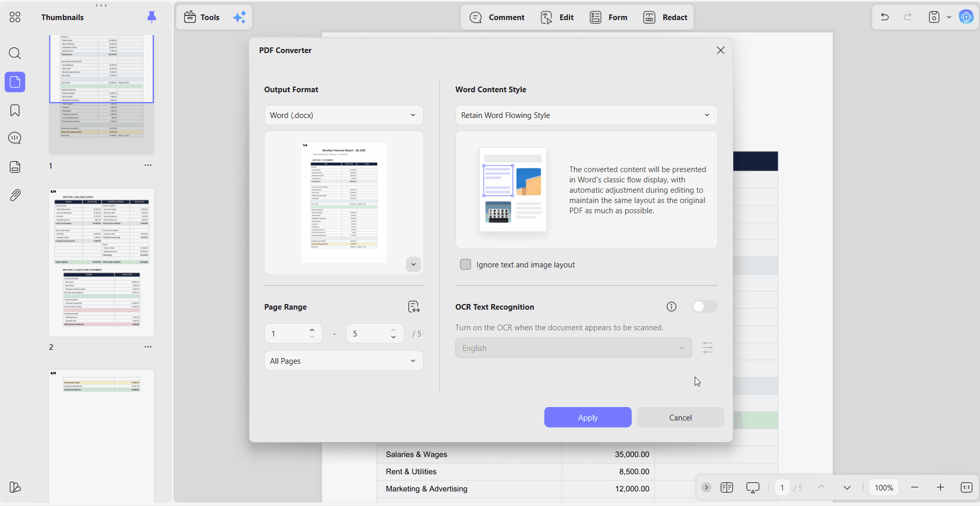980x506 pixels.
Task: Open the home grid icon in left sidebar
Action: pyautogui.click(x=15, y=18)
